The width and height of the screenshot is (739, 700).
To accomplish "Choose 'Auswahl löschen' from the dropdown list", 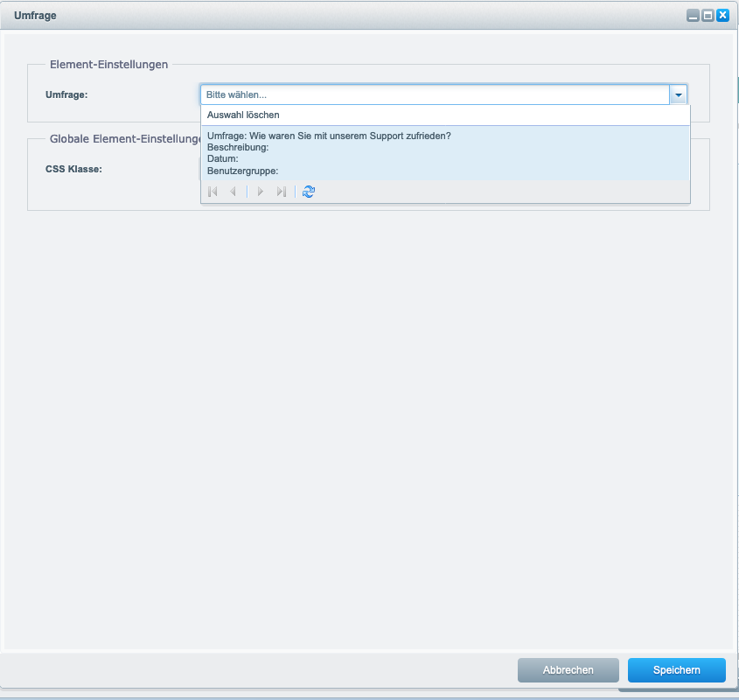I will click(243, 115).
